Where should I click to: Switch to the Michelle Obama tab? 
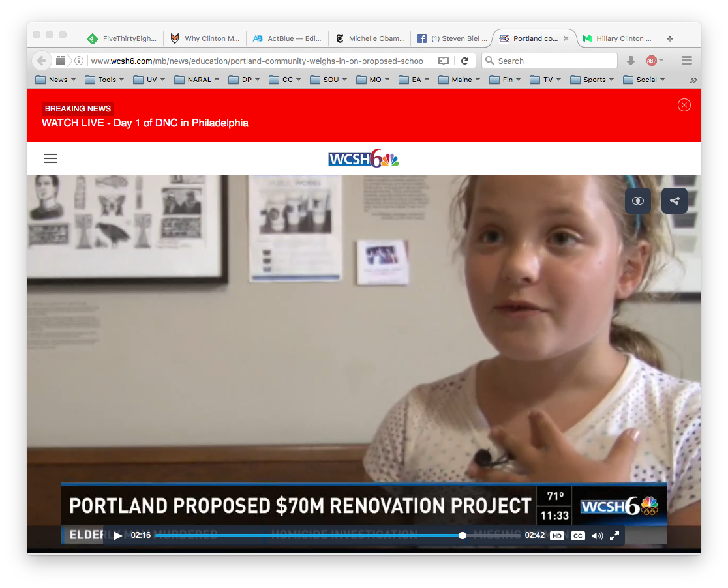coord(370,38)
